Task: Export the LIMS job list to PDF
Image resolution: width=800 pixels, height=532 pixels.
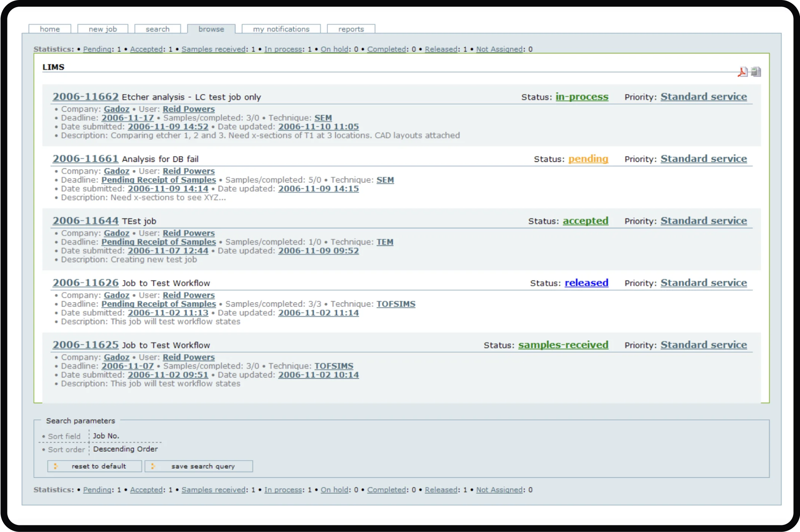Action: click(x=742, y=72)
